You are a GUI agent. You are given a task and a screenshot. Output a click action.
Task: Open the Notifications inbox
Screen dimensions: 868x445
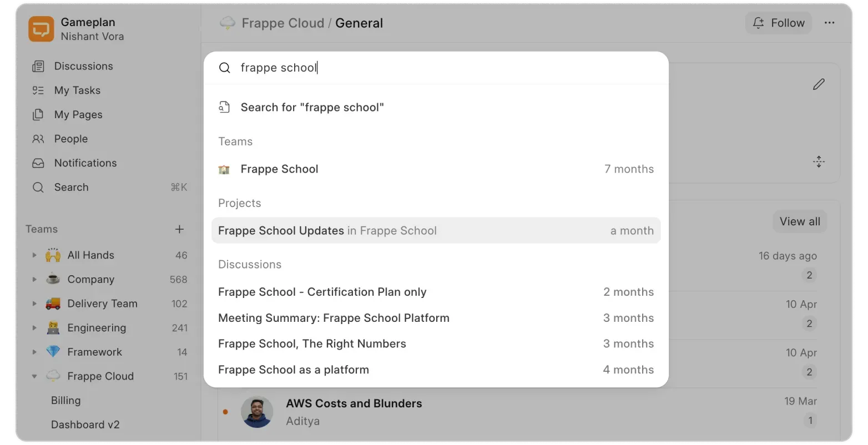(x=85, y=163)
